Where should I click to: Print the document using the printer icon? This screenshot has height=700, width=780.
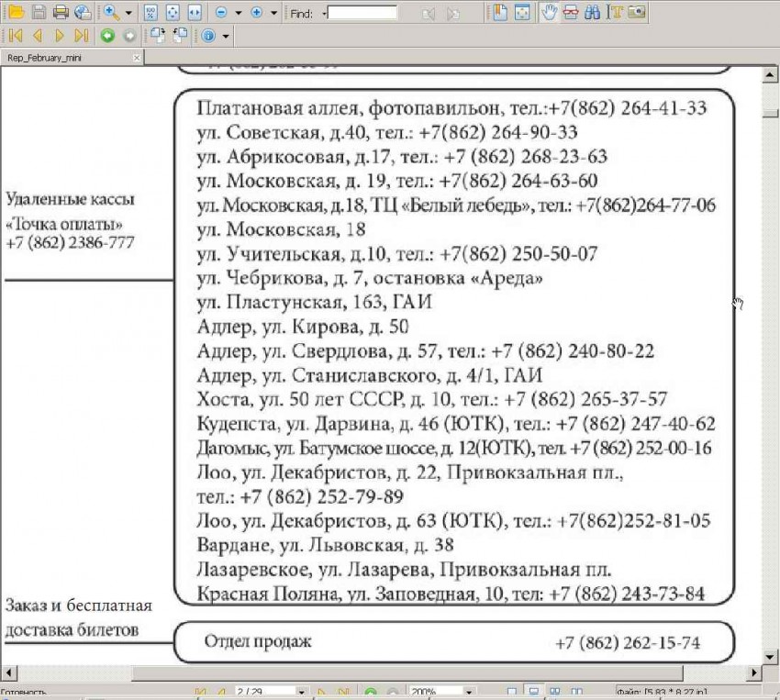(x=61, y=13)
